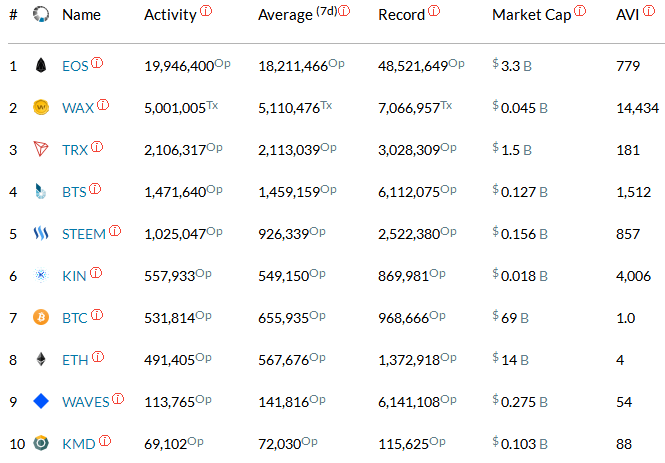Select WAX AVI value 14,434

click(x=637, y=108)
